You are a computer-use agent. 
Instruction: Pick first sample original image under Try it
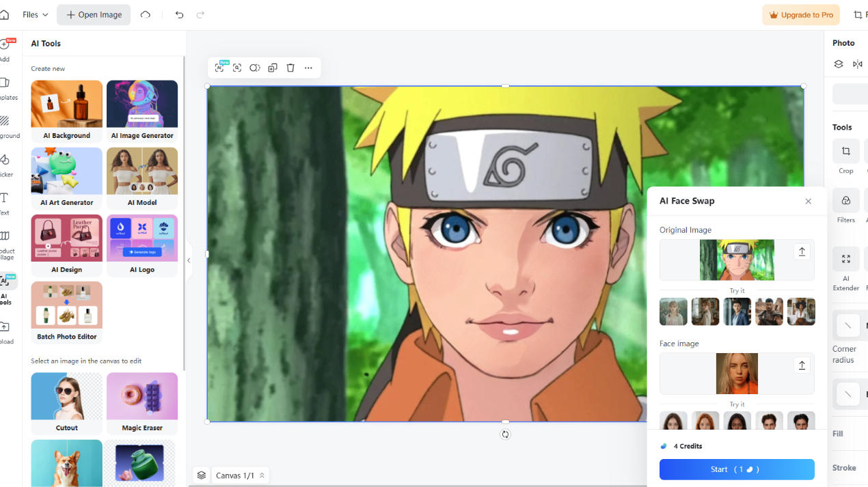tap(673, 312)
